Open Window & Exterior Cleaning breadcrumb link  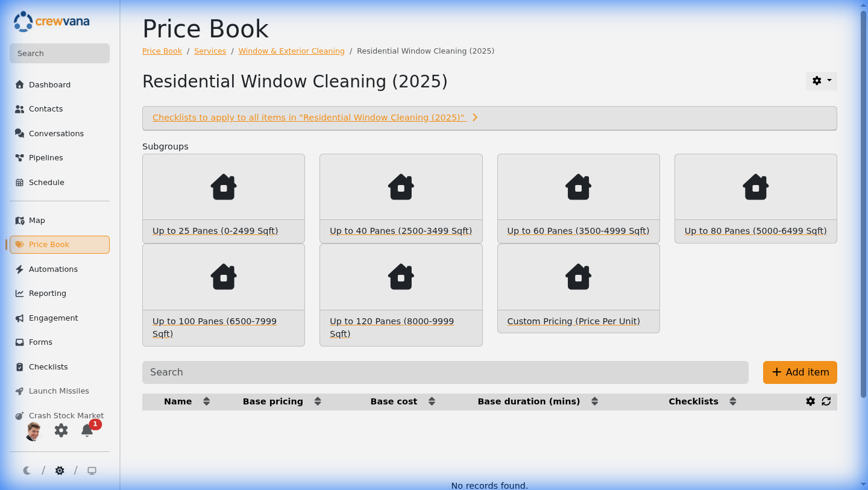point(291,51)
